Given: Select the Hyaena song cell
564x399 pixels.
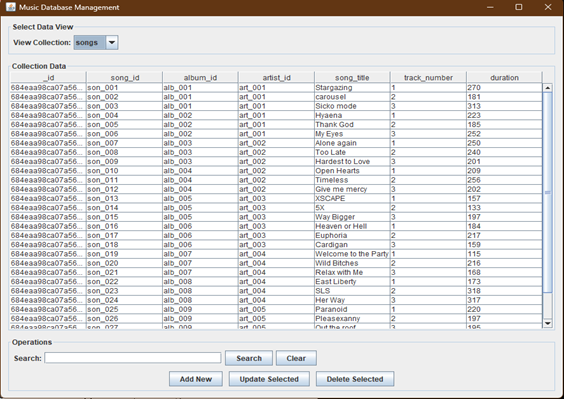Looking at the screenshot, I should pos(352,115).
